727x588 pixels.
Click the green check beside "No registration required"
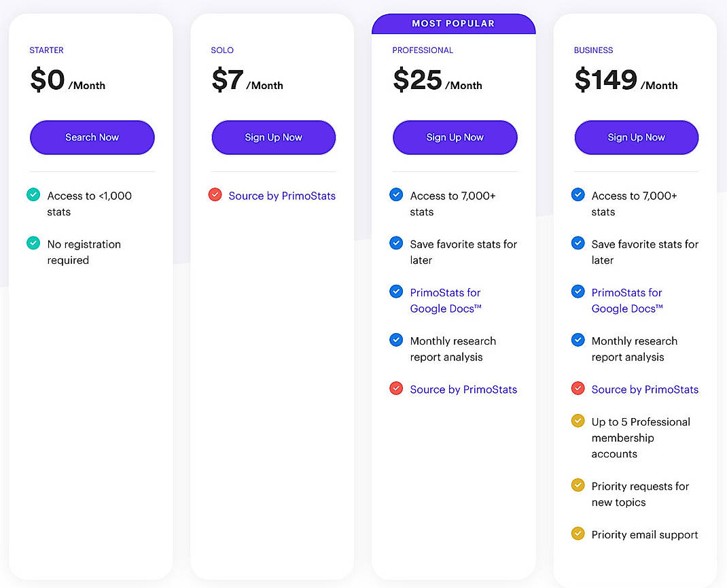33,243
